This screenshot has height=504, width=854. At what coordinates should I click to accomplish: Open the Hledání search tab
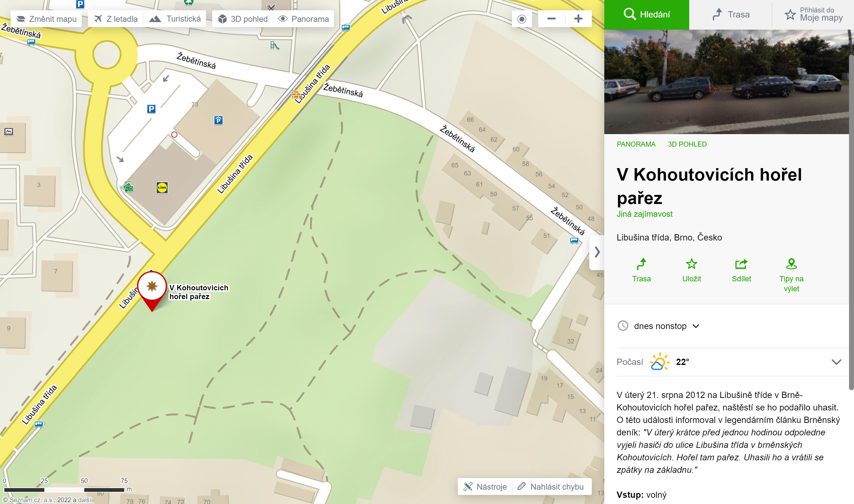coord(647,15)
